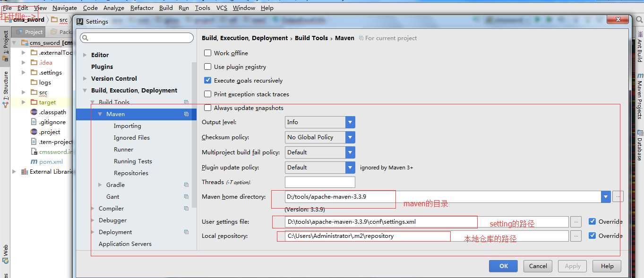Open the Tools menu
The height and width of the screenshot is (278, 644).
[203, 8]
